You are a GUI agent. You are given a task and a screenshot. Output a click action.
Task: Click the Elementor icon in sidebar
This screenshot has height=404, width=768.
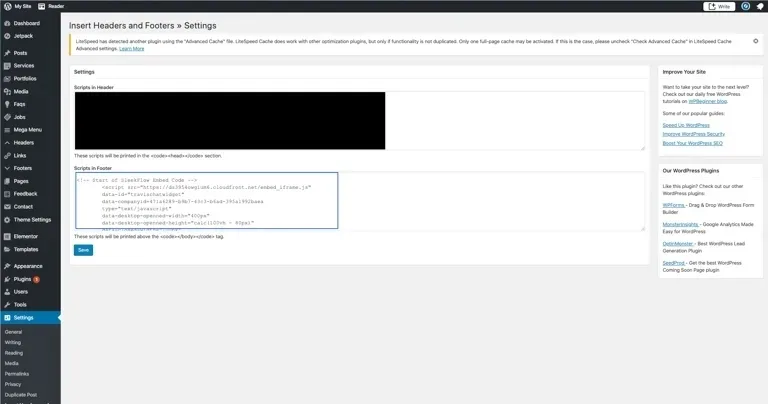pos(7,237)
